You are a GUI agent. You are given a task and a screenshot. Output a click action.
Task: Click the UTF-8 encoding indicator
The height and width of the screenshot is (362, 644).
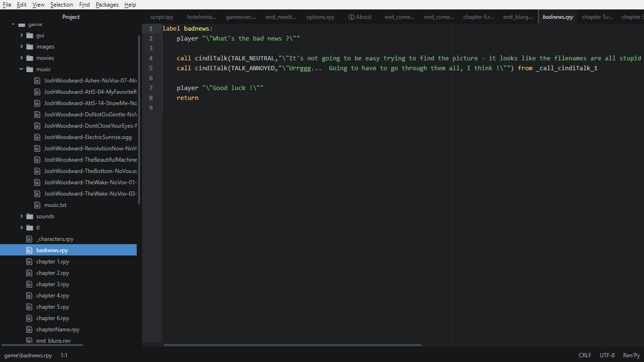click(607, 355)
